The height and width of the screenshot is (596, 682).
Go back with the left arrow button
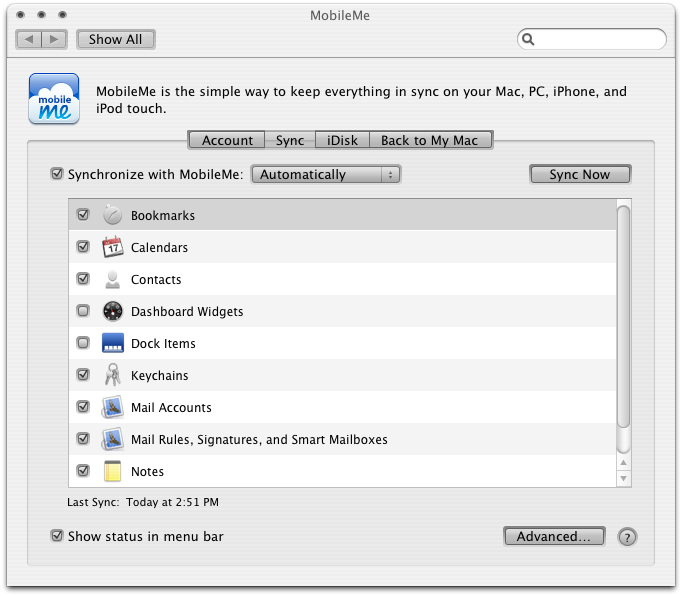(29, 40)
